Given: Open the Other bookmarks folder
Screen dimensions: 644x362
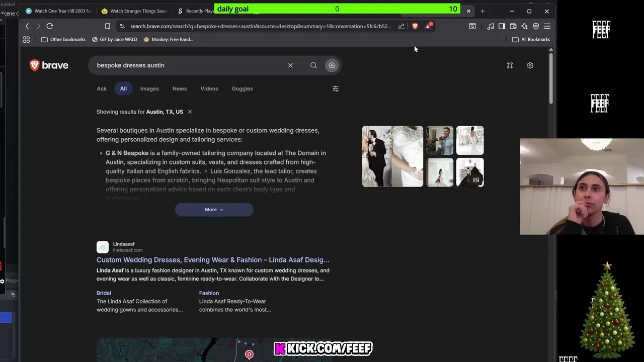Looking at the screenshot, I should click(x=63, y=39).
